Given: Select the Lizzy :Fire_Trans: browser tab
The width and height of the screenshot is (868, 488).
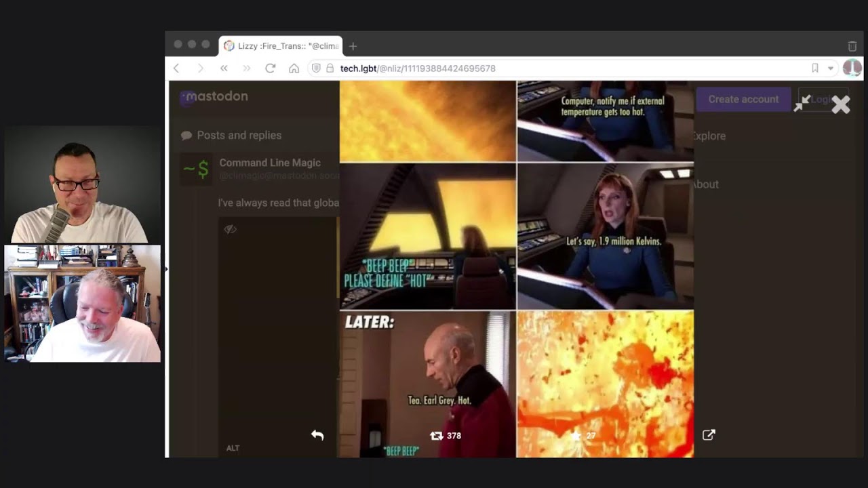Looking at the screenshot, I should coord(281,46).
